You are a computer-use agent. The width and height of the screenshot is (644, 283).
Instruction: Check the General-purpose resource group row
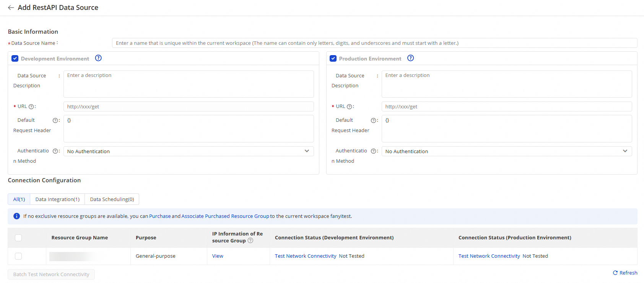(18, 256)
